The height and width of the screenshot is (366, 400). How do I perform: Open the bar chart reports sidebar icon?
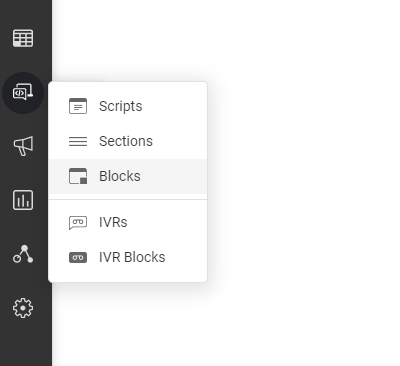tap(23, 200)
